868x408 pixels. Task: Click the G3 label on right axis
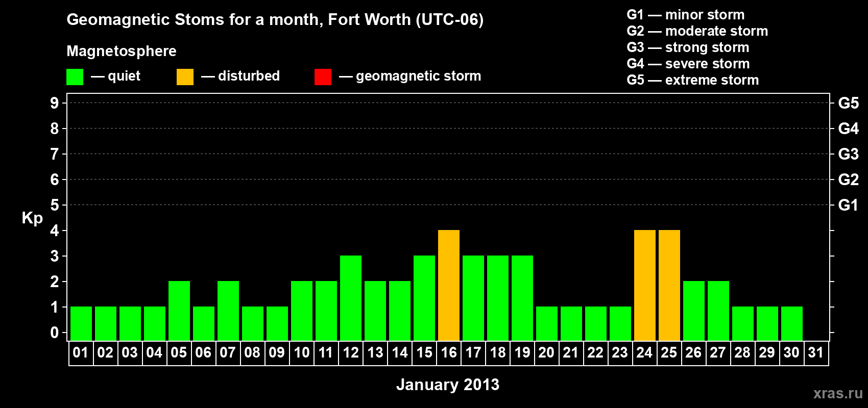(849, 154)
